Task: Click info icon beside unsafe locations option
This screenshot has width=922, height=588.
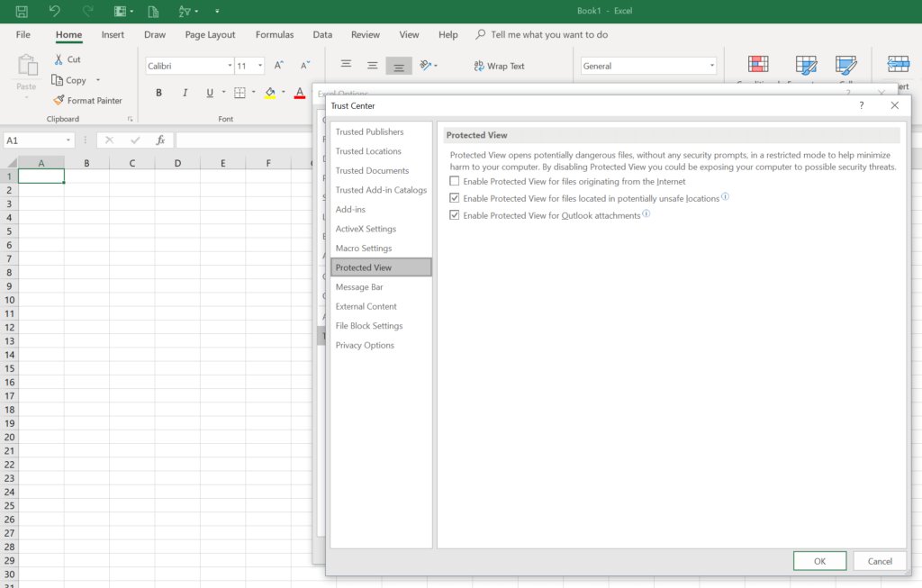Action: coord(725,196)
